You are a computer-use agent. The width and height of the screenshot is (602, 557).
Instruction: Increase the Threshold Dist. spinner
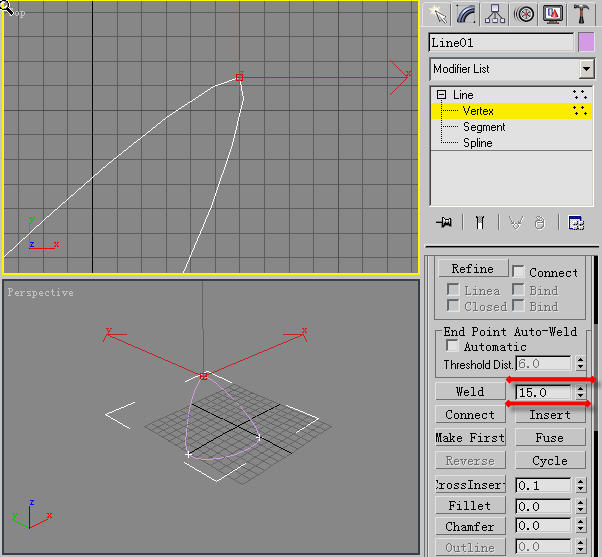(x=580, y=360)
